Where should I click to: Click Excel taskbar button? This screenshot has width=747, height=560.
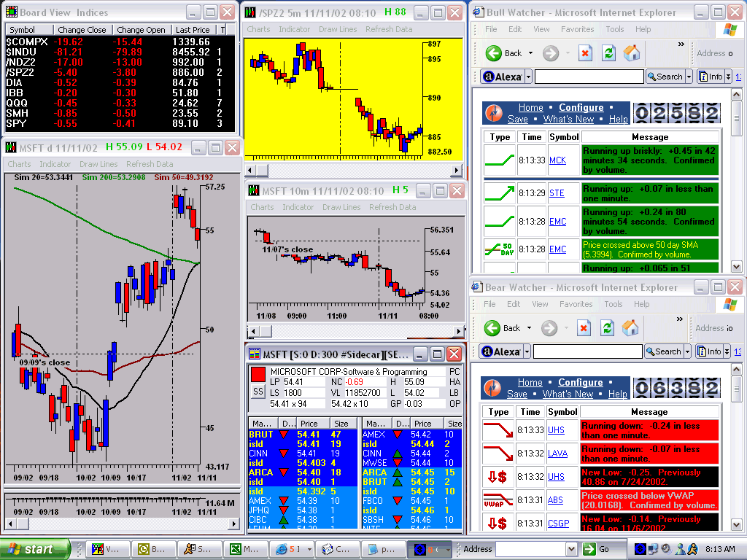point(244,549)
